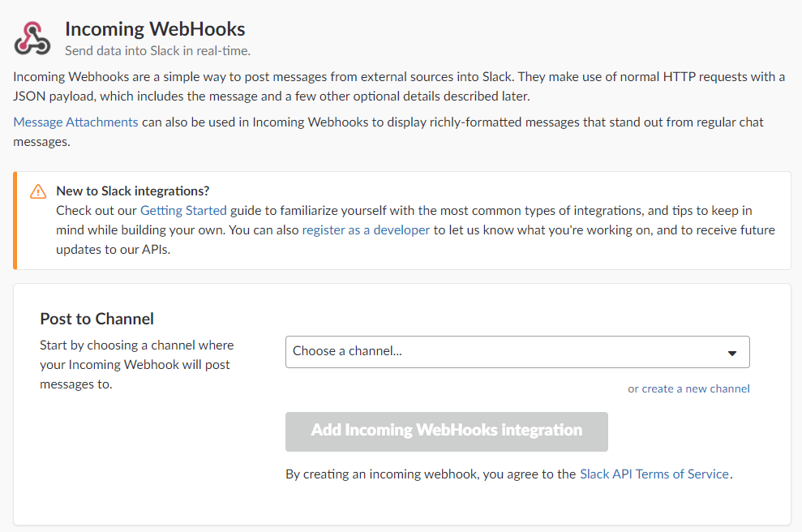802x532 pixels.
Task: Click the Incoming WebHooks page title
Action: click(155, 29)
